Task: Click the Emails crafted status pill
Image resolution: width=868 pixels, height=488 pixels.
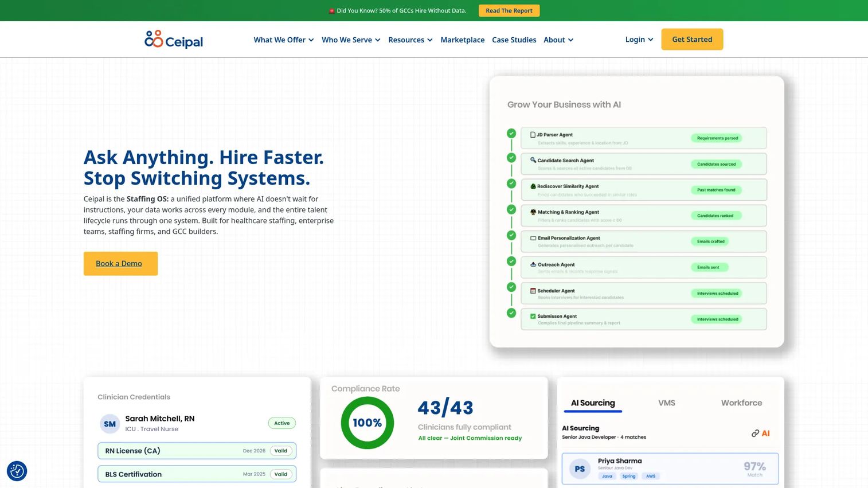Action: click(711, 241)
